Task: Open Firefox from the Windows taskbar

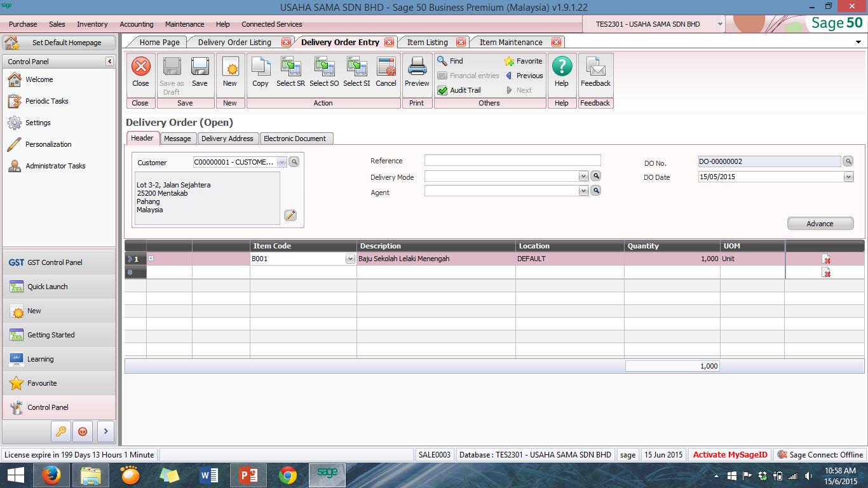Action: pos(51,475)
